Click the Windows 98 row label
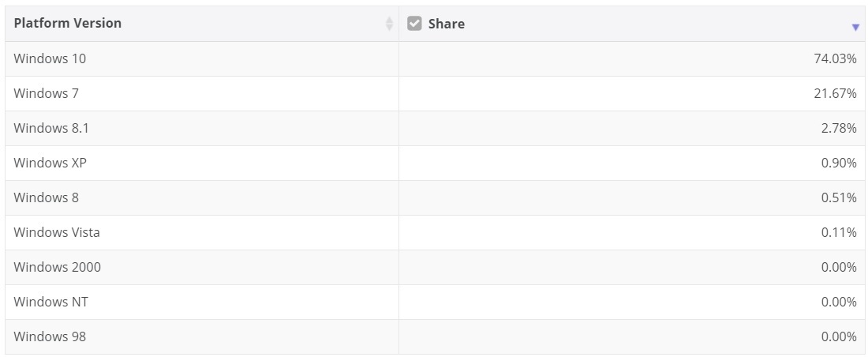This screenshot has width=868, height=357. pos(50,336)
